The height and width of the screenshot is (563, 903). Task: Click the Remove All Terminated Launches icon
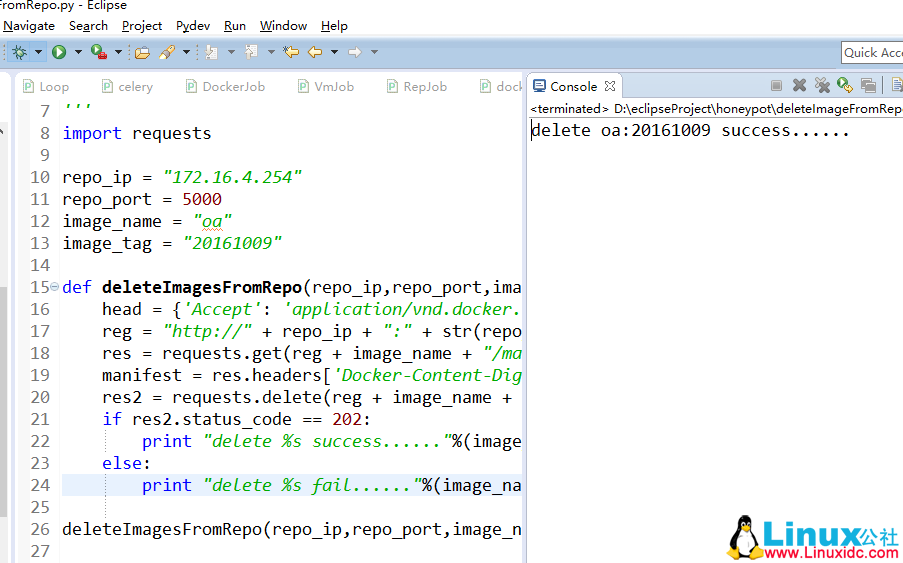tap(822, 86)
